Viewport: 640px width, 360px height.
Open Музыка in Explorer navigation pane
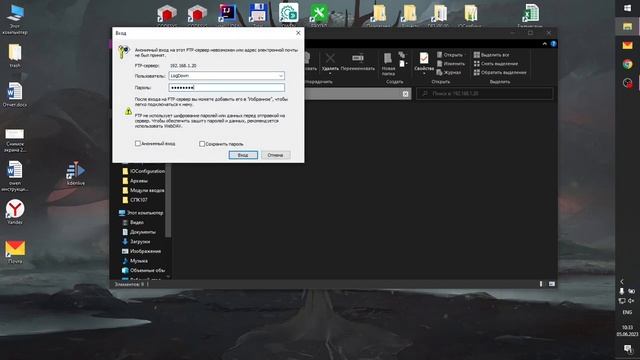click(x=135, y=260)
